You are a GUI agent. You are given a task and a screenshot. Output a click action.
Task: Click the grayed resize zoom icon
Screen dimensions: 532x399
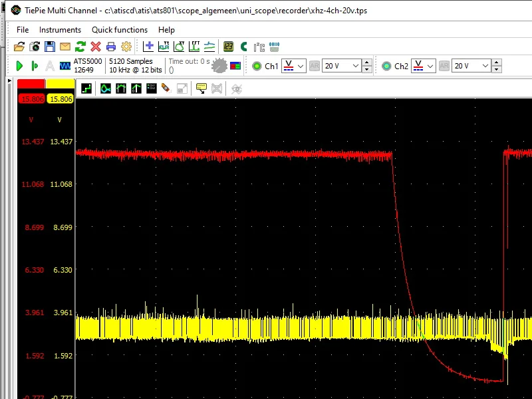point(182,89)
